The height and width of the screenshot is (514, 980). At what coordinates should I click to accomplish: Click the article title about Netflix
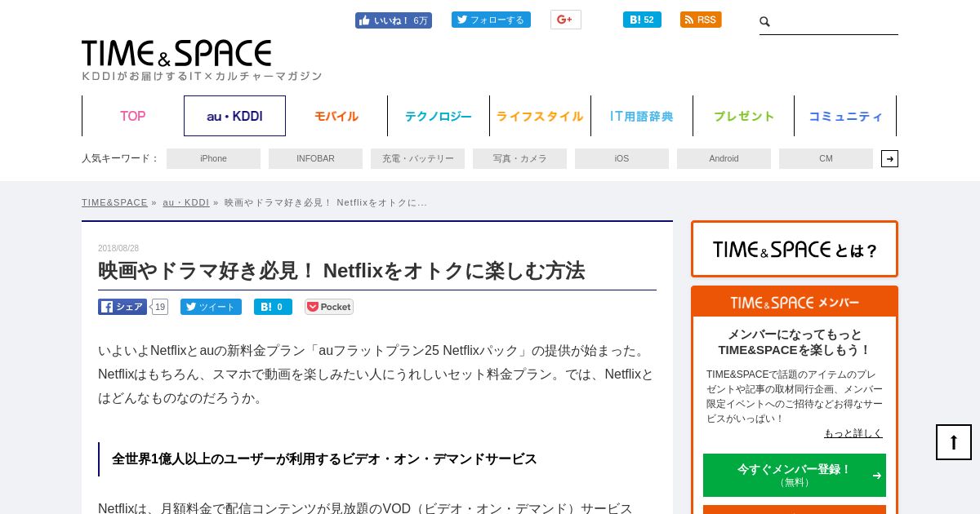[x=341, y=271]
